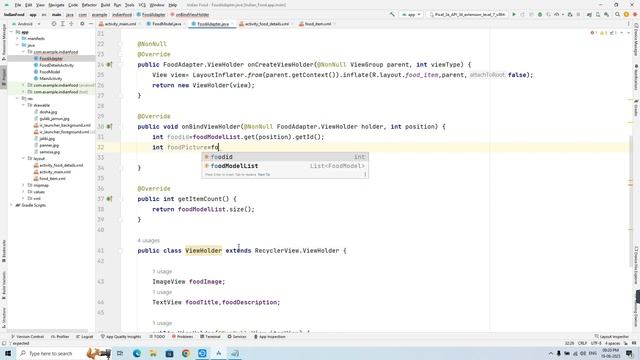Select foodid in autocomplete popup
640x360 pixels.
(284, 157)
